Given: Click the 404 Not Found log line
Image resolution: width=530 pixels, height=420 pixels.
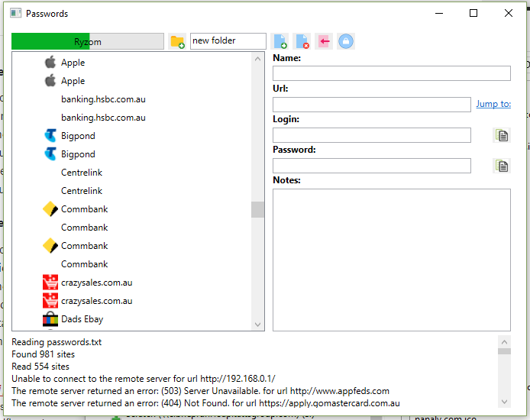Looking at the screenshot, I should [x=205, y=403].
